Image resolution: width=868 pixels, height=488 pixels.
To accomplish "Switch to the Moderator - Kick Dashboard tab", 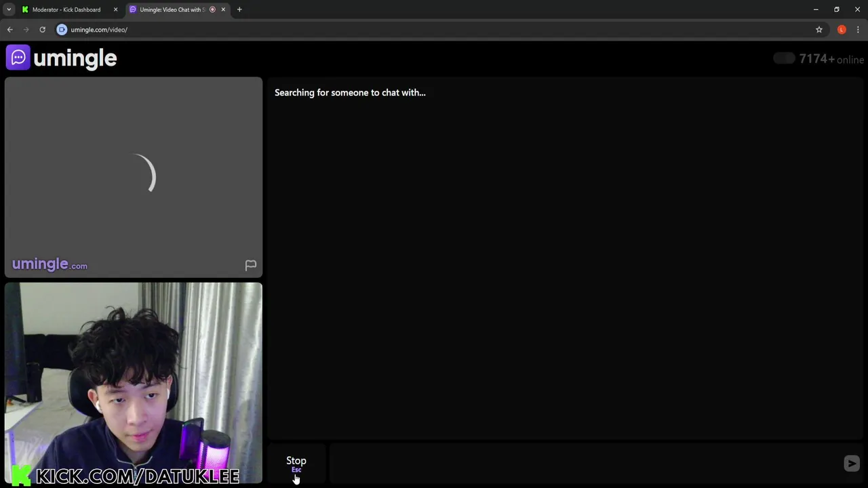I will point(66,9).
